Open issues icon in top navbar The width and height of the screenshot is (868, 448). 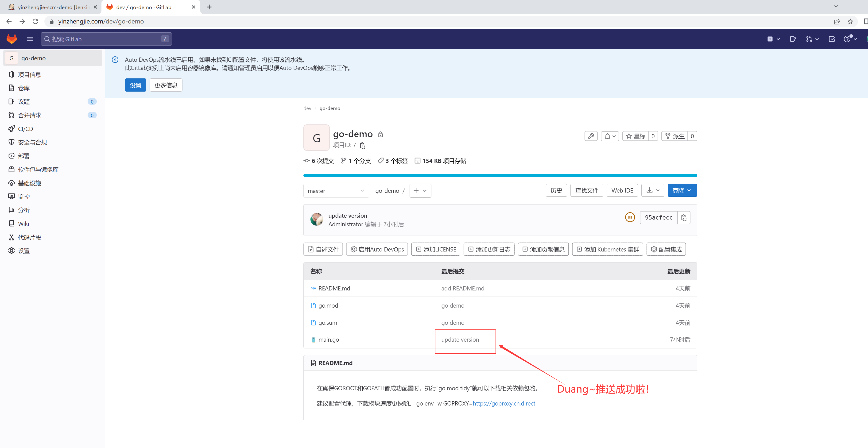click(793, 39)
